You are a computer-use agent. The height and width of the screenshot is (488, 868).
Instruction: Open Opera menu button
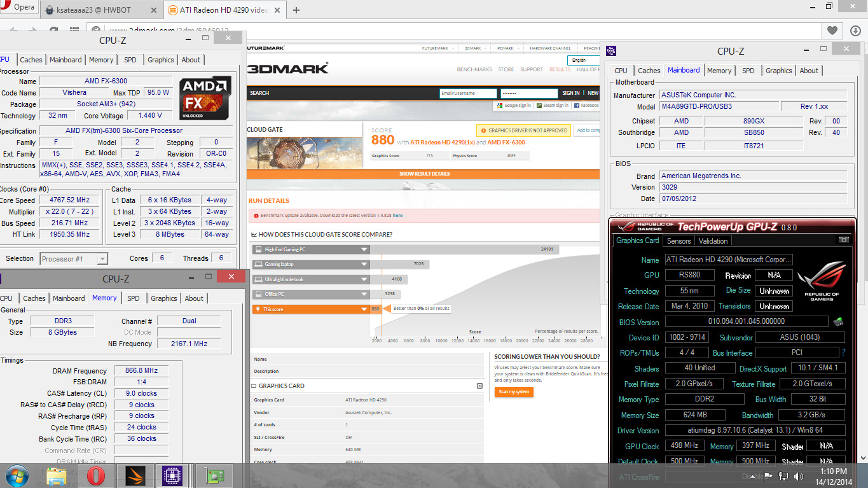[18, 8]
